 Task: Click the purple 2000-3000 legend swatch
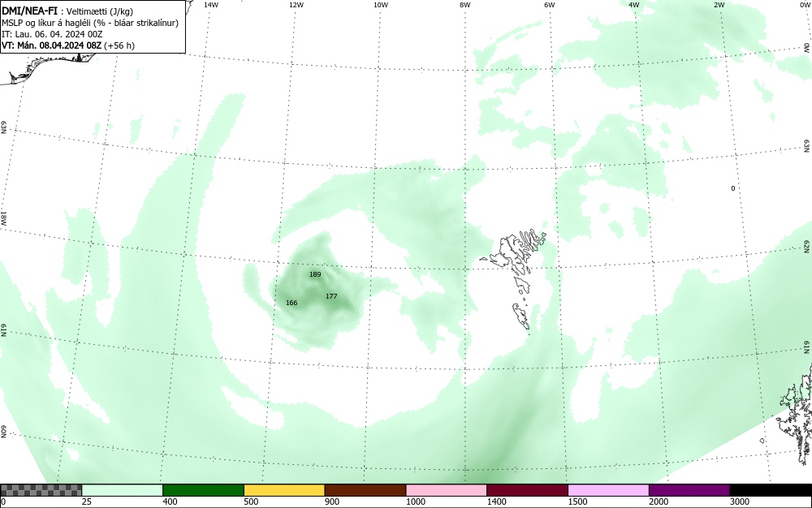(689, 490)
